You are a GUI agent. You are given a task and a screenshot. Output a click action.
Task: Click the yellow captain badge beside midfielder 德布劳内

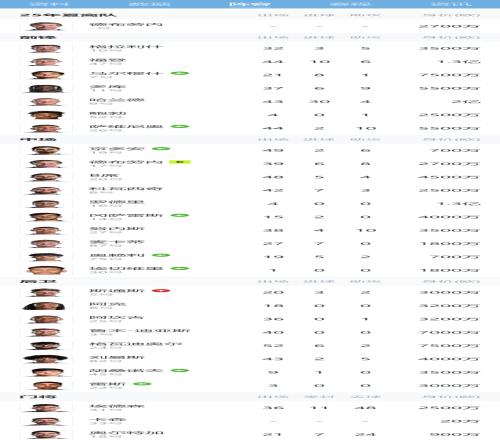coord(180,162)
